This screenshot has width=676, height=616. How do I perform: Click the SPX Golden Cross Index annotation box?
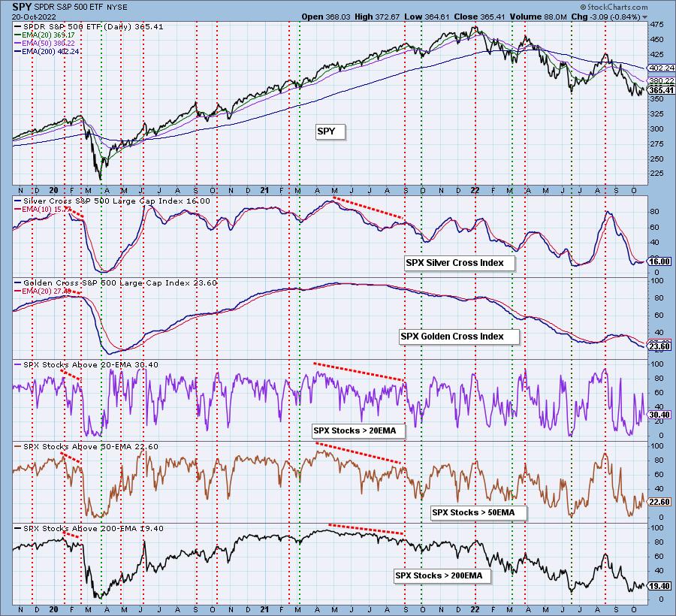(x=459, y=337)
